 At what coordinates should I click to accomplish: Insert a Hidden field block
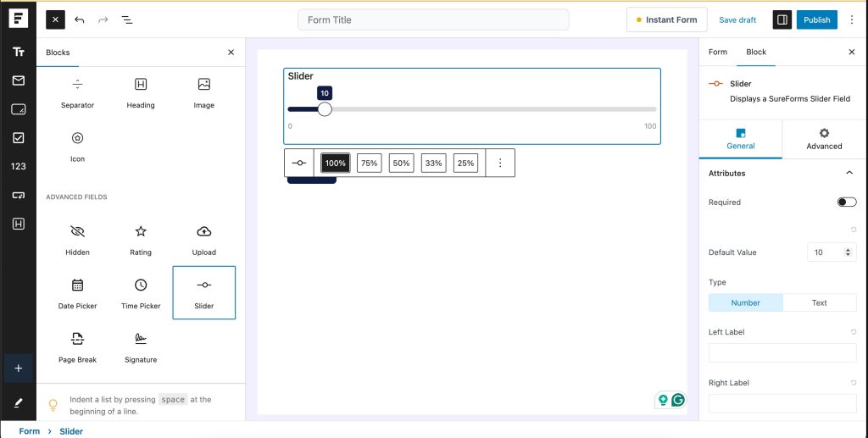coord(78,239)
